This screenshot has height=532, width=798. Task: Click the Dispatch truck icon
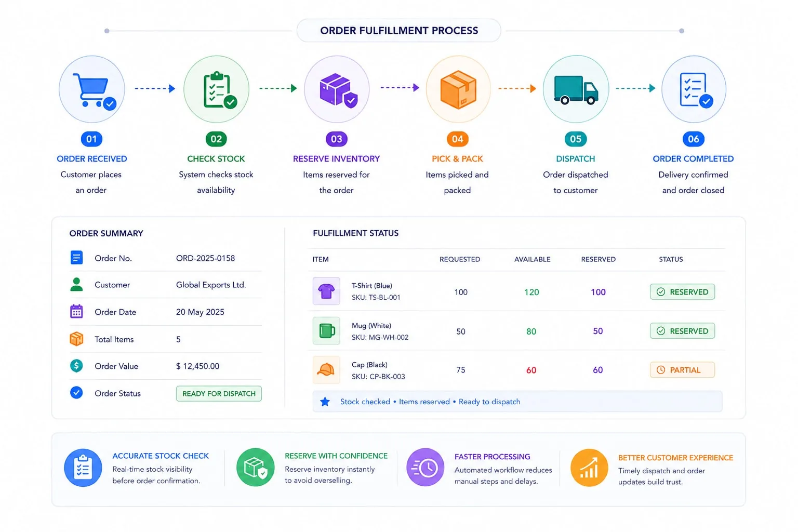tap(576, 89)
